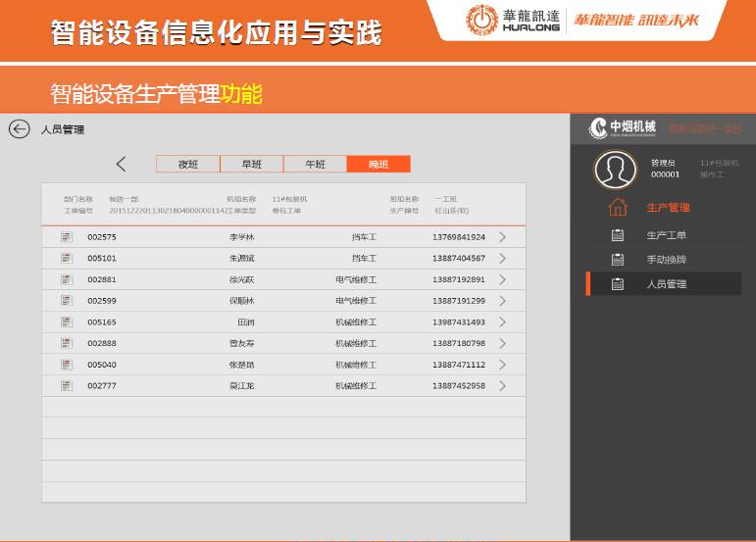
Task: Switch to the 早班 shift tab
Action: coord(251,165)
